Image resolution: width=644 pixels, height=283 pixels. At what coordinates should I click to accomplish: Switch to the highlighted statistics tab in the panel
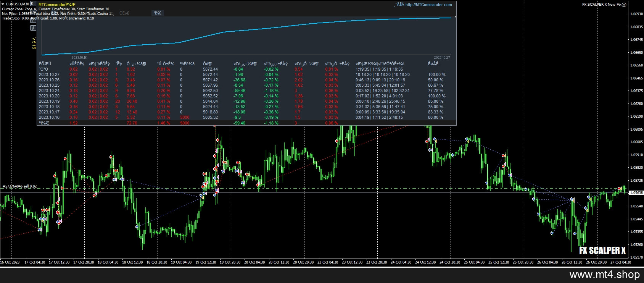pos(158,13)
